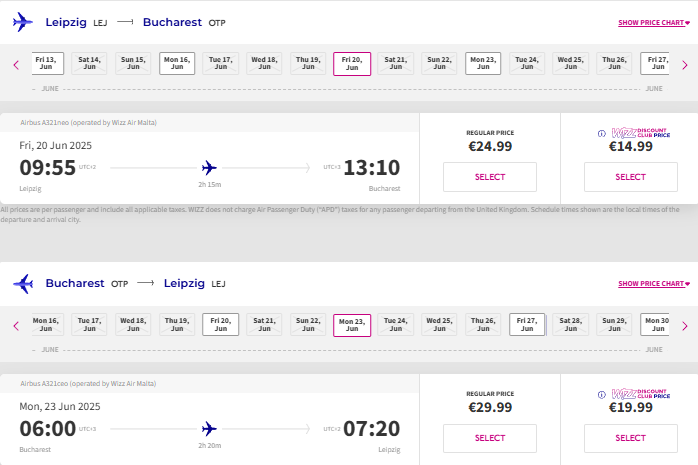Screen dimensions: 698x465
Task: Click the Fri 13 Jun outbound date
Action: [47, 63]
